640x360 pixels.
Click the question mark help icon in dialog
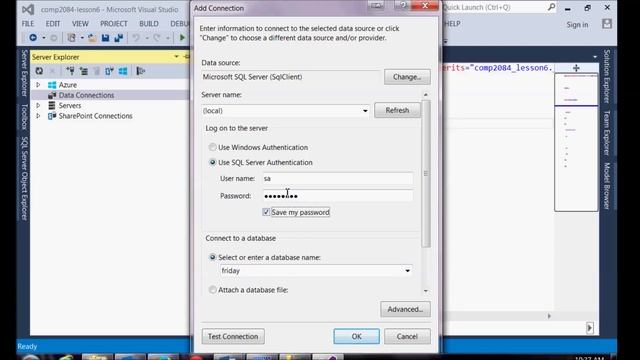click(403, 5)
